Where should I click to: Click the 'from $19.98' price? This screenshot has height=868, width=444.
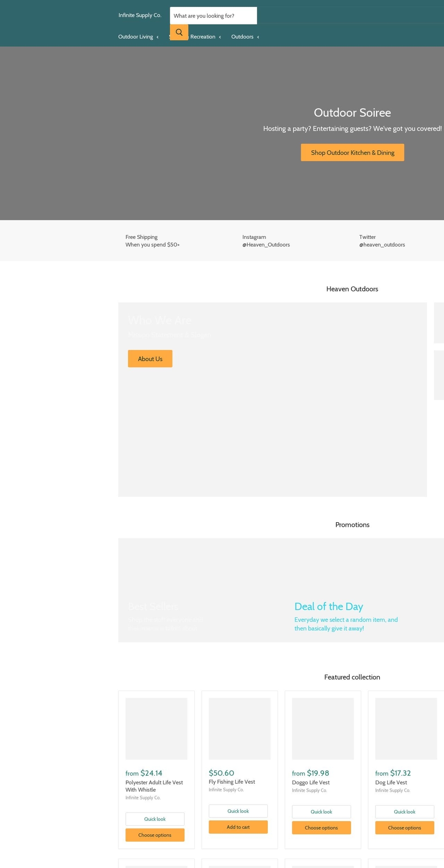[x=310, y=773]
